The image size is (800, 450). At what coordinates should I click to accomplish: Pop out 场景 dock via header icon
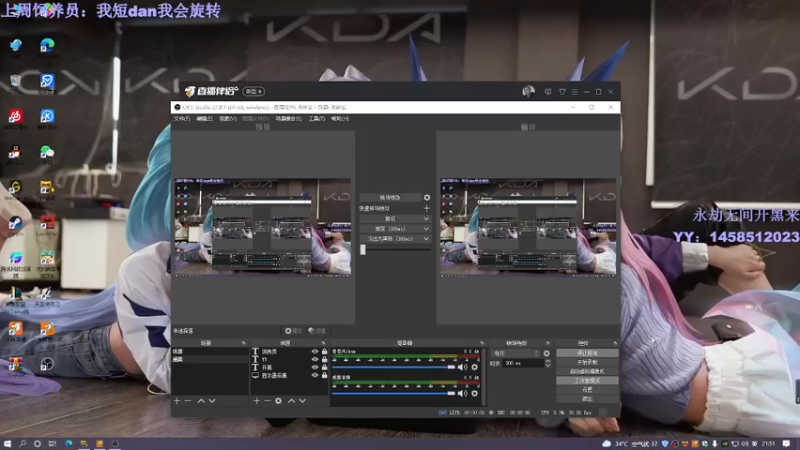tap(243, 343)
